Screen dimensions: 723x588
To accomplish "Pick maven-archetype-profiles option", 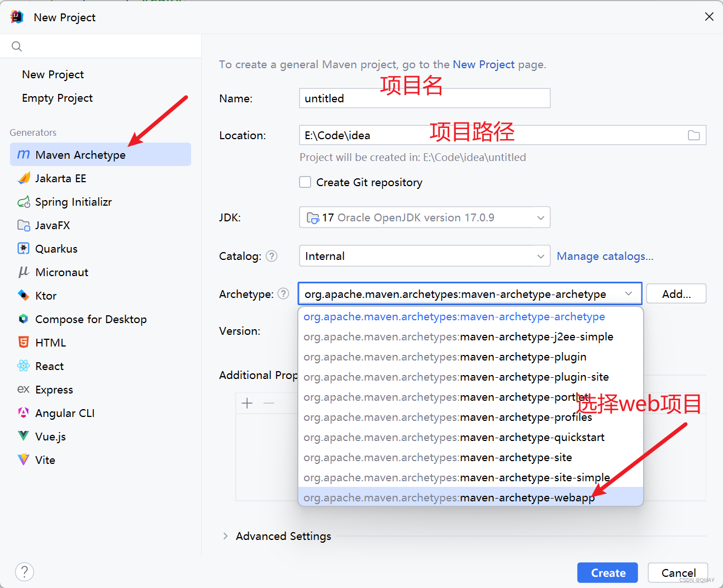I will (470, 417).
